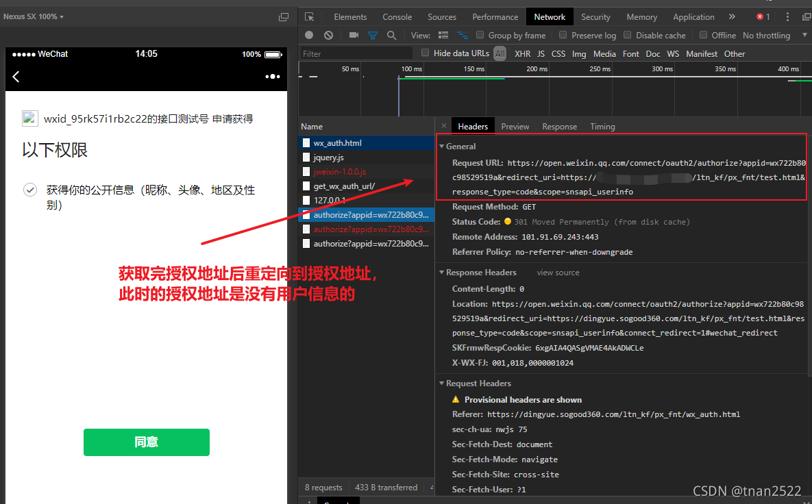Collapse the General section
This screenshot has height=504, width=812.
pos(442,147)
